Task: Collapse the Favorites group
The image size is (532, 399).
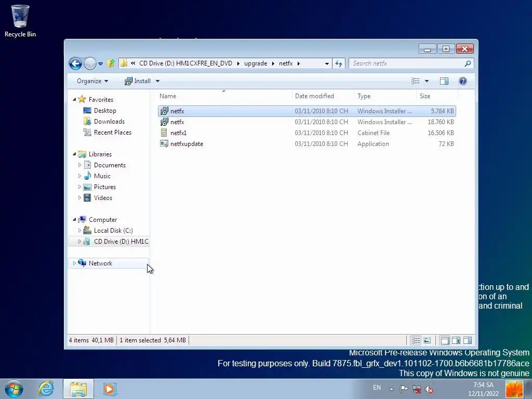Action: pos(74,99)
